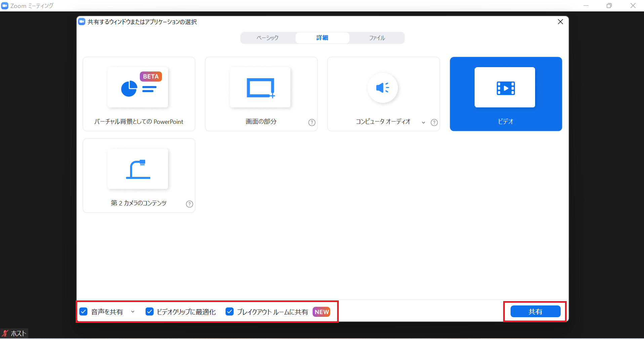Click the muted microphone icon next to ホスト

5,333
